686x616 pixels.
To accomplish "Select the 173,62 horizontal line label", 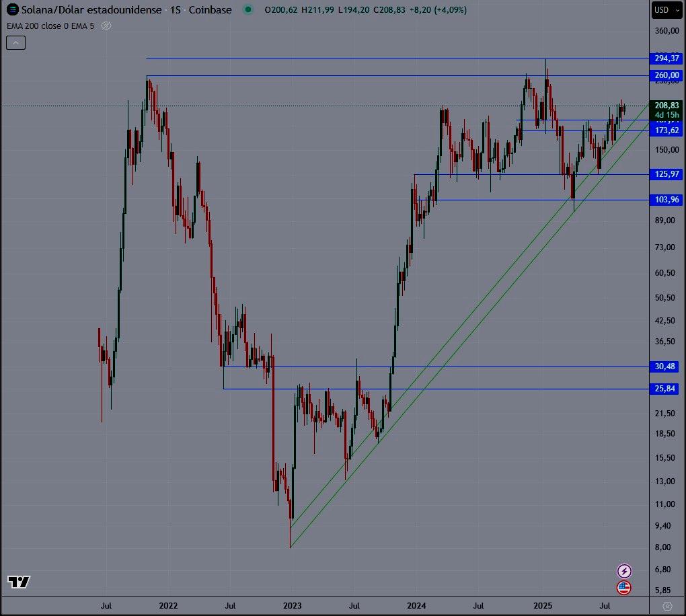I will [x=666, y=130].
